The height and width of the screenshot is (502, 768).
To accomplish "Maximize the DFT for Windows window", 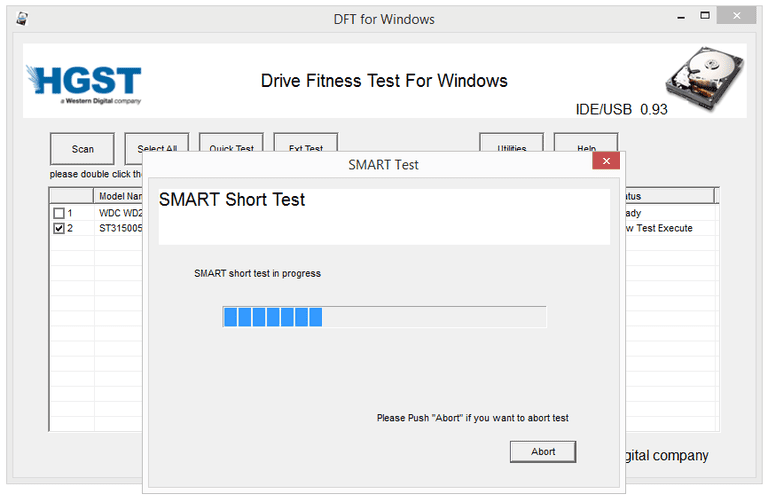I will (x=704, y=16).
